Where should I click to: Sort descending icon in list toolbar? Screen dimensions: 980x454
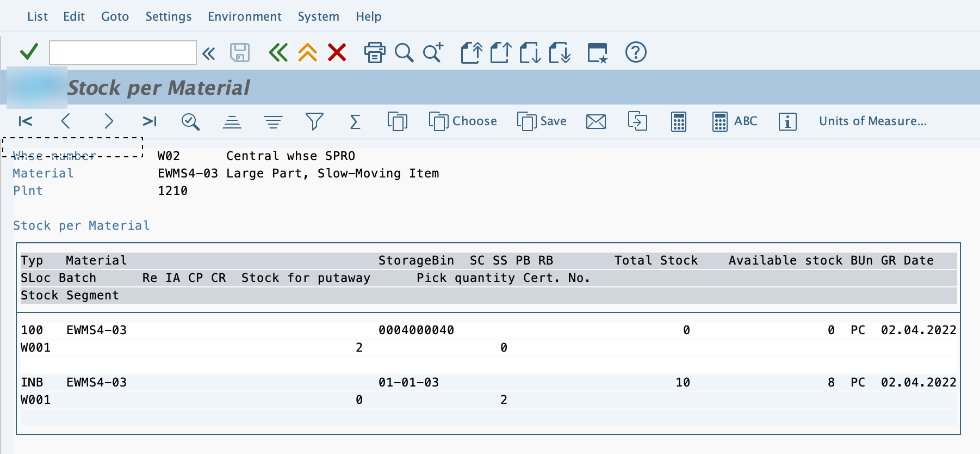pos(273,121)
